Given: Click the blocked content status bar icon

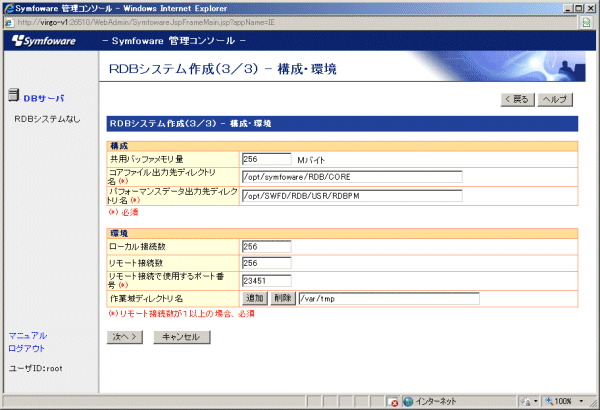Looking at the screenshot, I should click(x=393, y=402).
